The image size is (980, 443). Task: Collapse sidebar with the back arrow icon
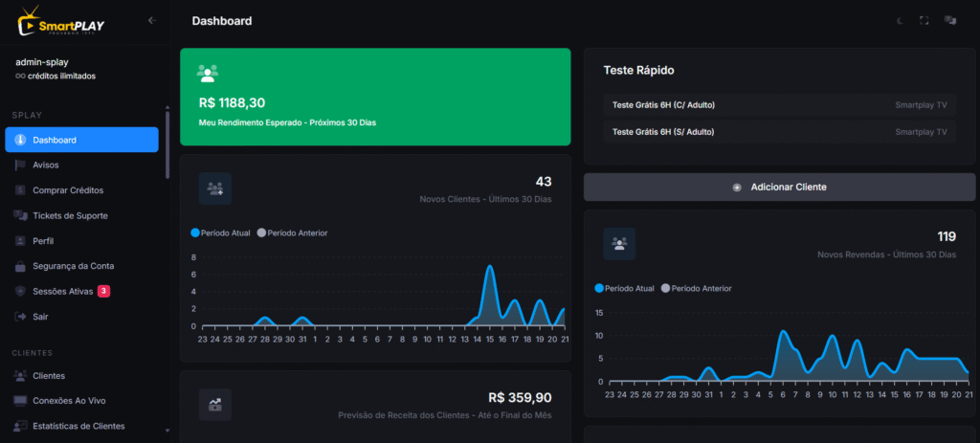click(152, 21)
